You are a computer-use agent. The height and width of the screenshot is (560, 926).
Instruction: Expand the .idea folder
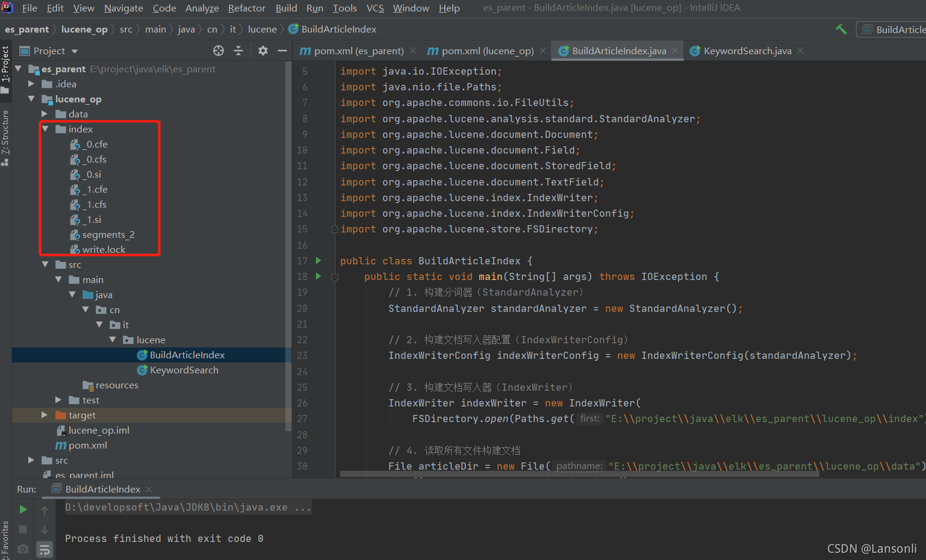pyautogui.click(x=31, y=84)
